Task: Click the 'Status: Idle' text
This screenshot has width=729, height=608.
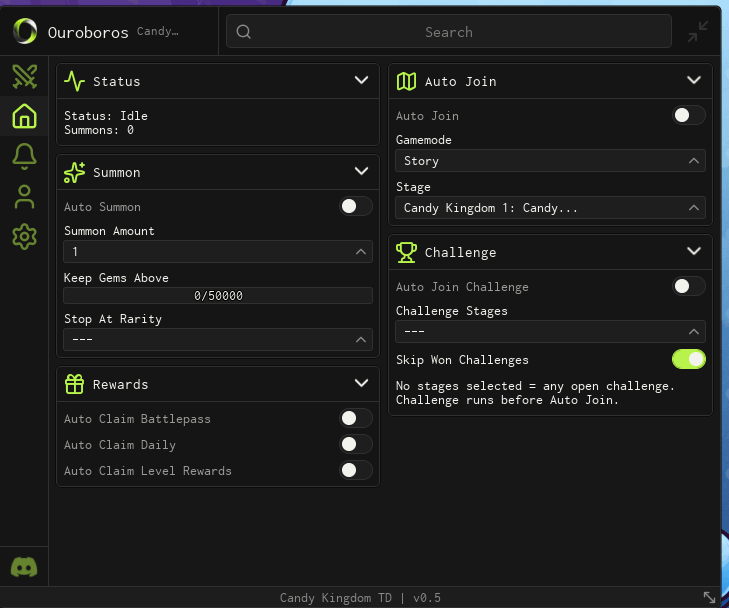Action: pos(106,116)
